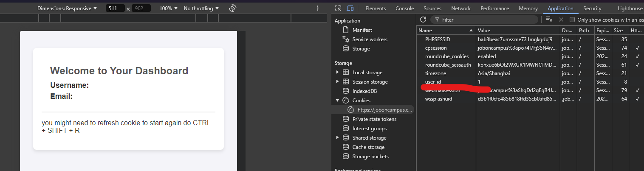Click the Storage database icon under Application
The width and height of the screenshot is (644, 171).
tap(346, 49)
